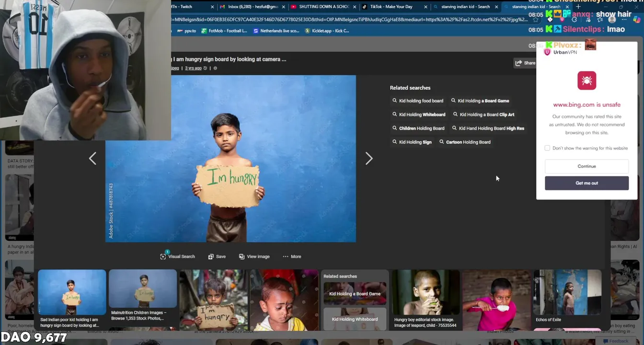
Task: Search related: Kid Holding a Board Clip Art
Action: pyautogui.click(x=483, y=115)
